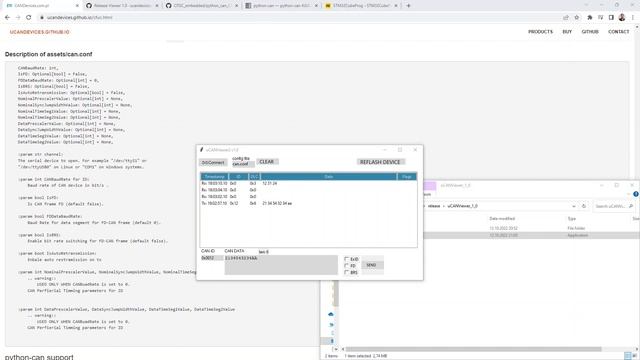Close the Release Viewer 1.0 GitHub tab
The height and width of the screenshot is (360, 640).
157,6
